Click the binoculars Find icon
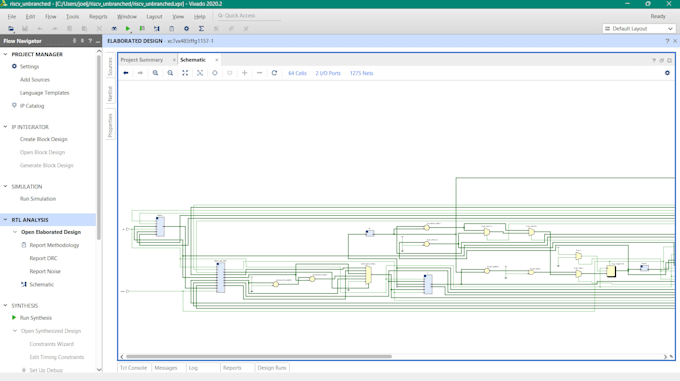This screenshot has width=680, height=381. pos(114,29)
